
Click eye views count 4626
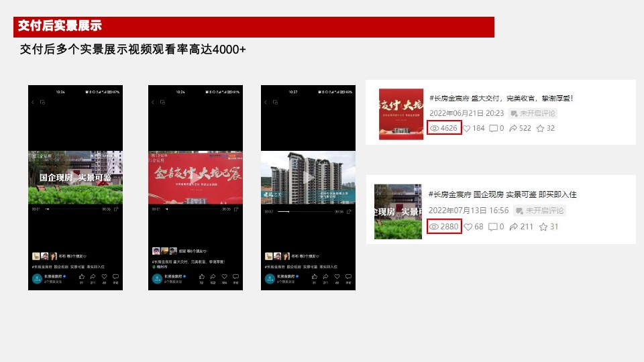click(444, 128)
